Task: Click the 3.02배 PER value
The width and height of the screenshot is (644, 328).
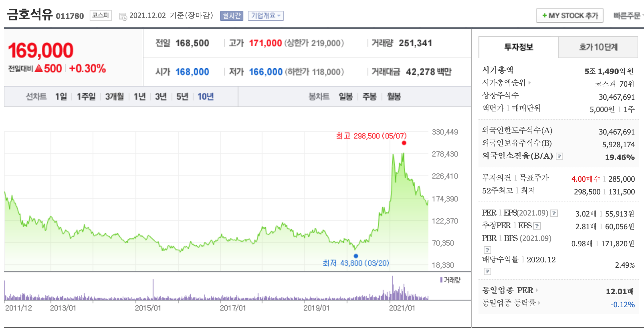Action: click(586, 214)
